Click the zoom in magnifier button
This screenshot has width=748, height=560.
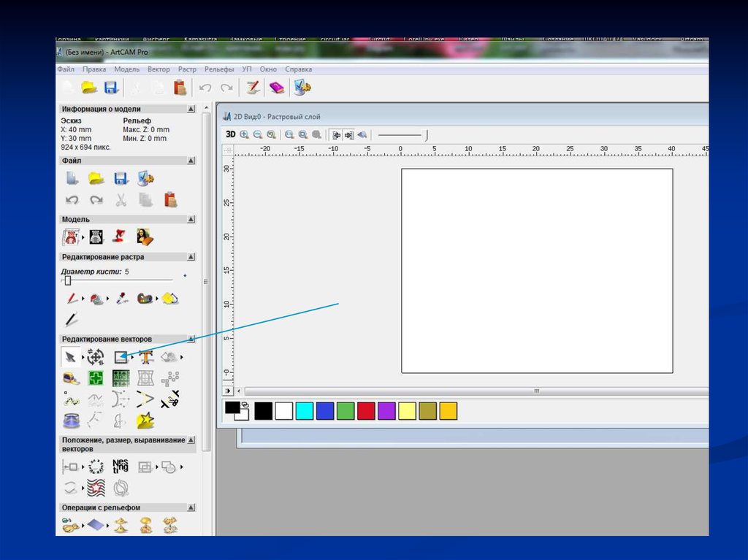point(244,134)
